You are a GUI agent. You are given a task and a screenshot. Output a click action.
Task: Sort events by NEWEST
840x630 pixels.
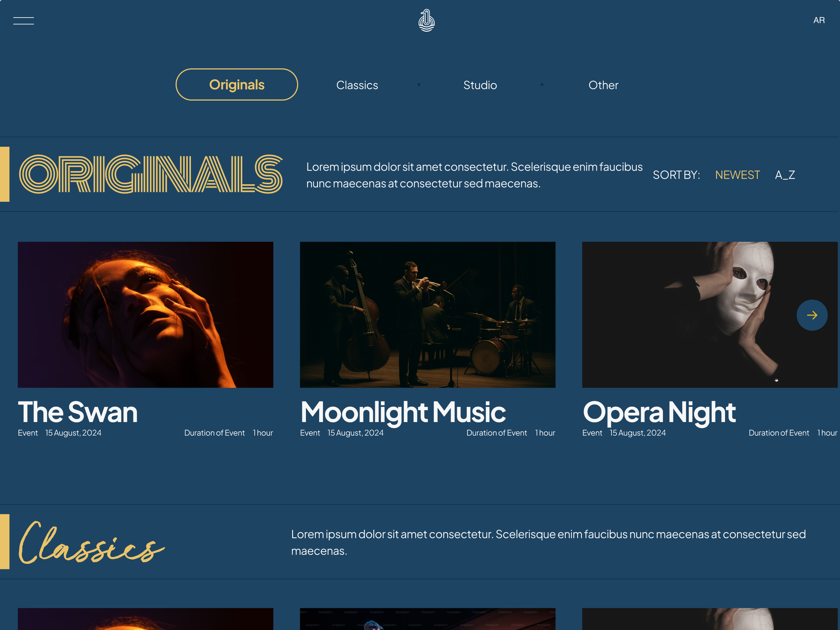pyautogui.click(x=737, y=175)
